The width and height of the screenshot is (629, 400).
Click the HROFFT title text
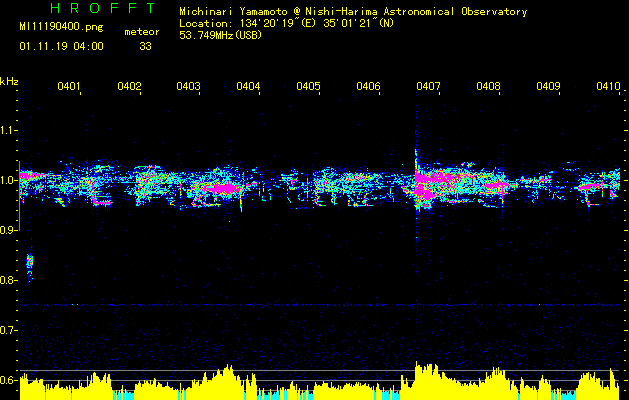pyautogui.click(x=103, y=8)
